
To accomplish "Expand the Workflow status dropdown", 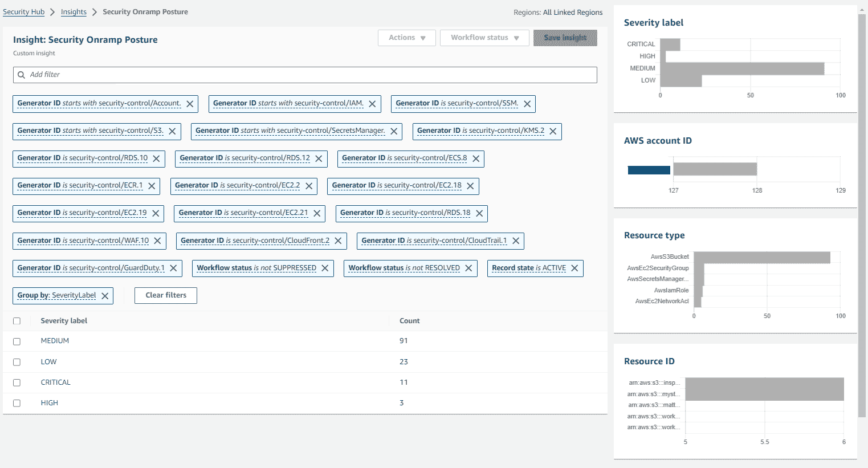I will point(484,38).
